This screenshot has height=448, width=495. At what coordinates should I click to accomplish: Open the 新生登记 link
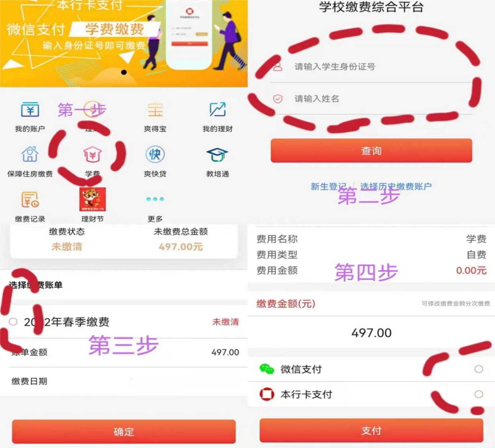click(329, 186)
